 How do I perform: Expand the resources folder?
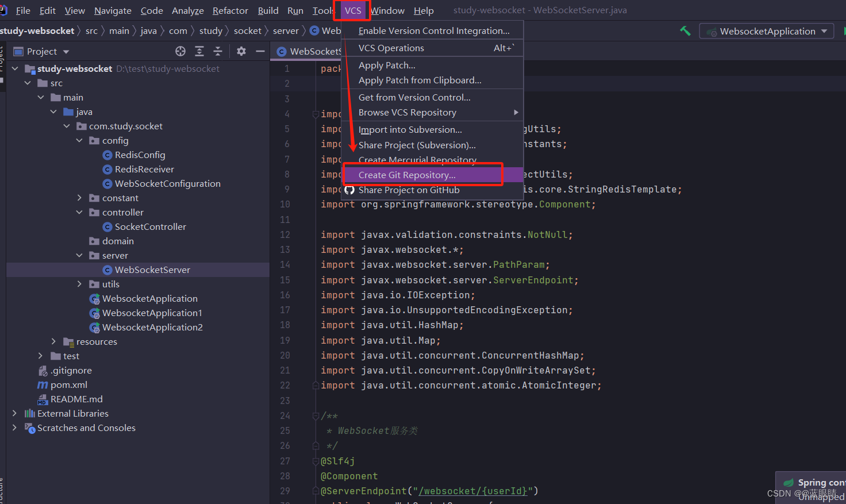[x=53, y=341]
